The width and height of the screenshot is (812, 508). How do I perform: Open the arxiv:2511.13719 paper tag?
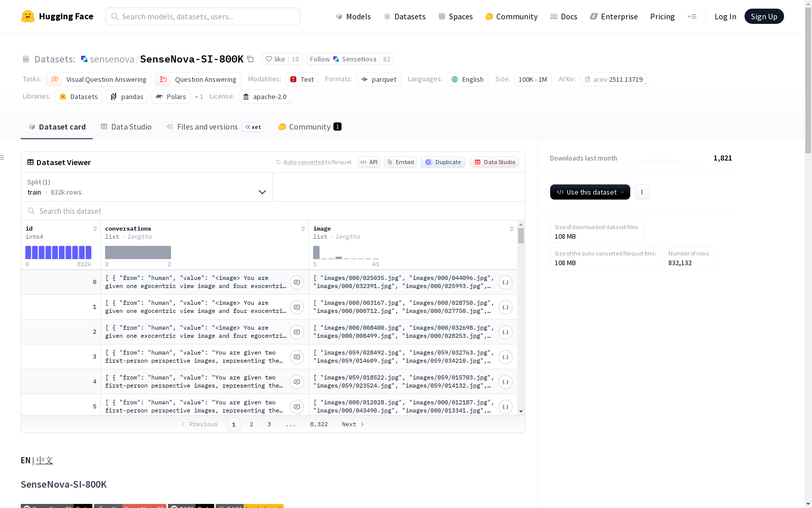point(614,79)
